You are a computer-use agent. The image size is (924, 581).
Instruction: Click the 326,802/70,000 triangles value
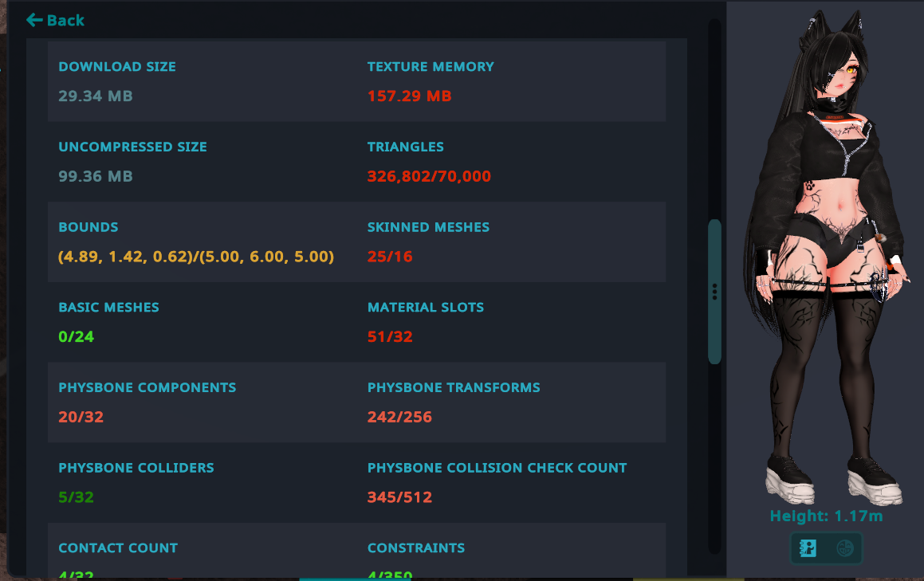(x=429, y=176)
